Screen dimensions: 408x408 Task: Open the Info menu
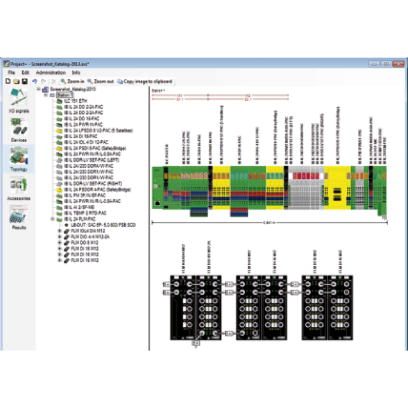76,72
